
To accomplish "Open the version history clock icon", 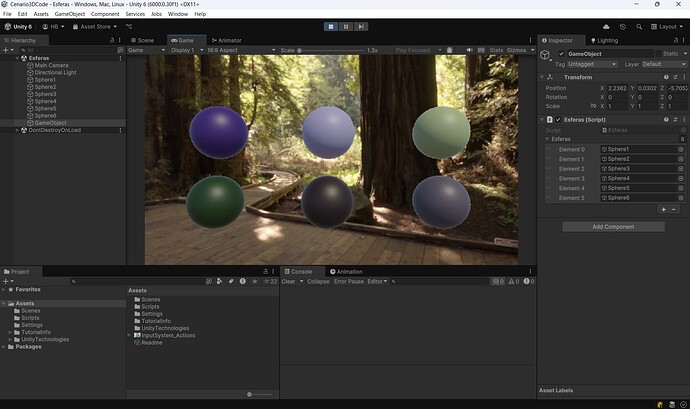I will [623, 27].
